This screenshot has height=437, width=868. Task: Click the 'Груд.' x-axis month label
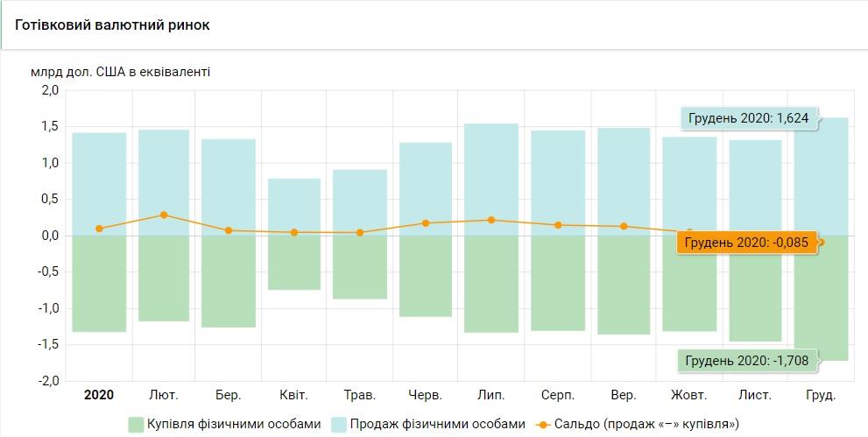[x=821, y=396]
